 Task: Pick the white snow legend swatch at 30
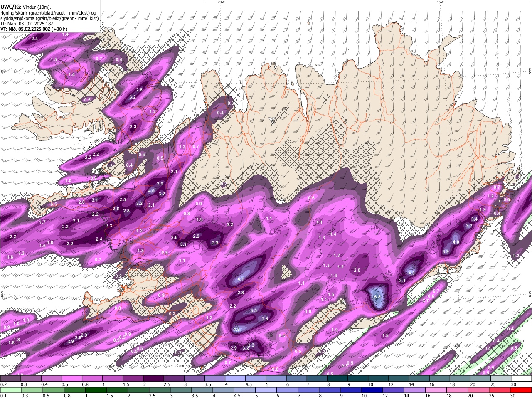tap(521, 379)
